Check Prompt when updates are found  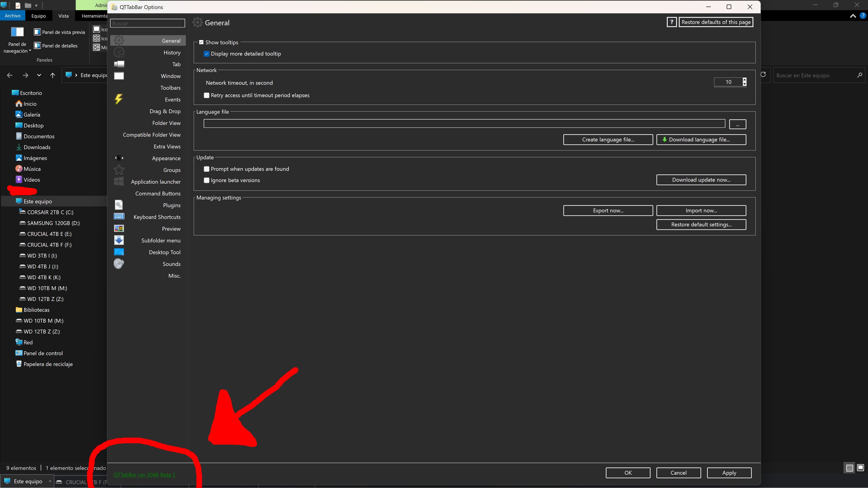pos(207,169)
